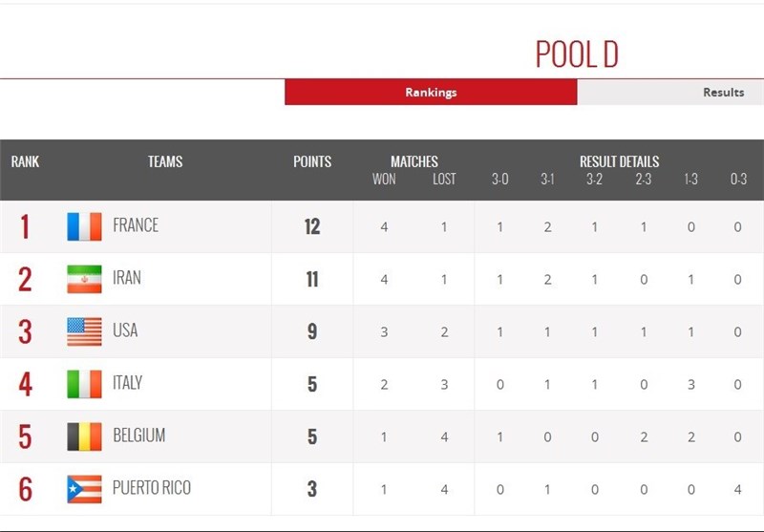764x532 pixels.
Task: Click the LOST matches column header
Action: coord(444,179)
